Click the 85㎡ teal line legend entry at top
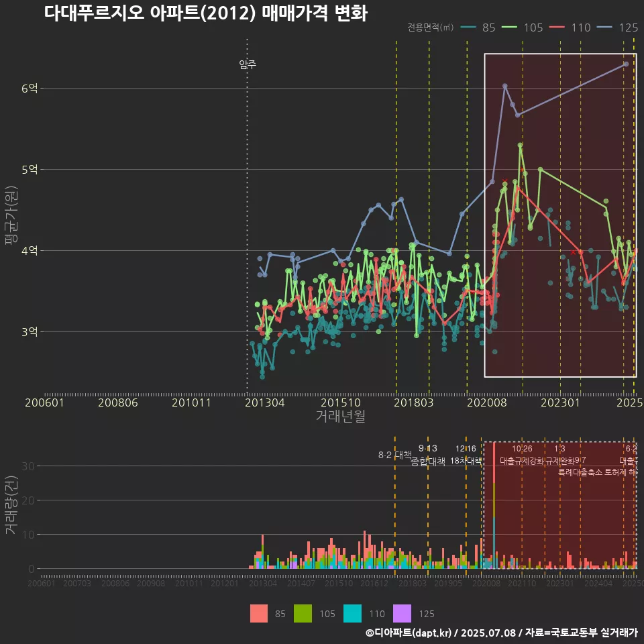 [478, 28]
